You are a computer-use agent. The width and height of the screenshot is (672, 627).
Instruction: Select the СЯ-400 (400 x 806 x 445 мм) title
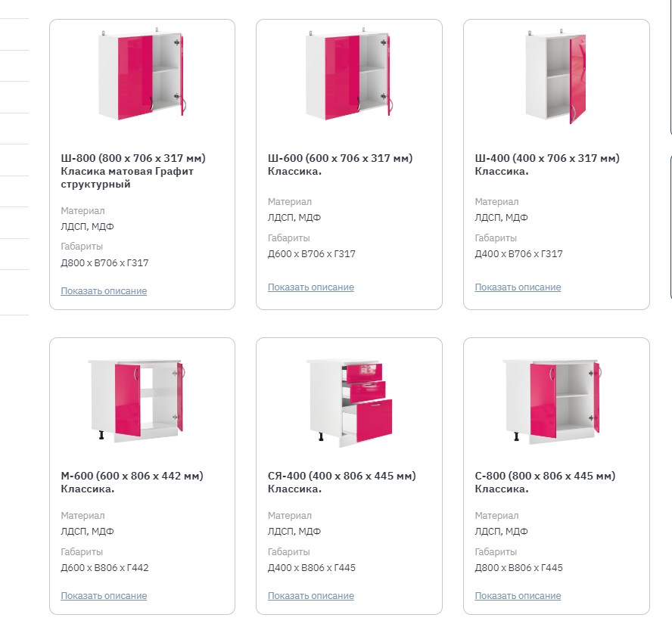click(x=342, y=476)
